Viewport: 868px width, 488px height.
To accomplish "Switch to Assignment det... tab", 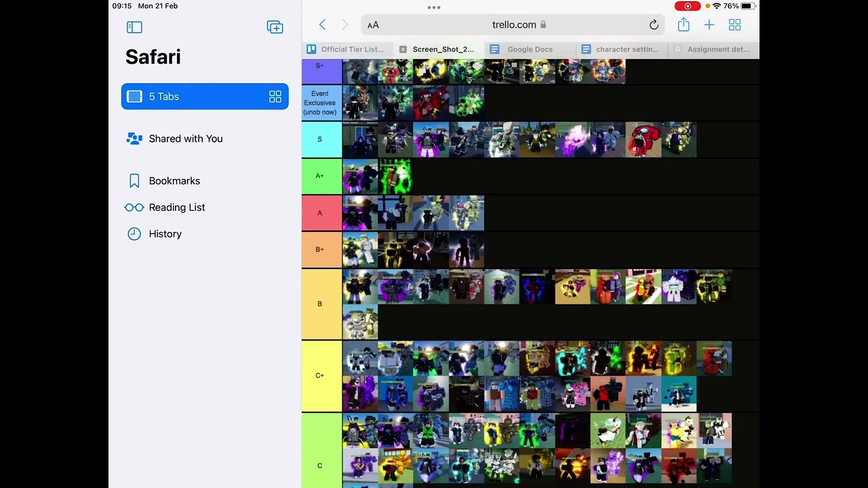I will point(713,49).
